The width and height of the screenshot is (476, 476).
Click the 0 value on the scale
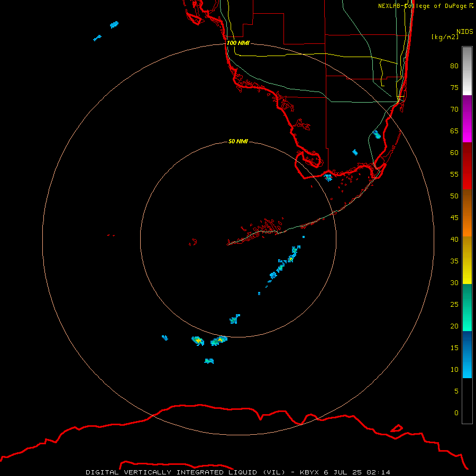point(456,413)
